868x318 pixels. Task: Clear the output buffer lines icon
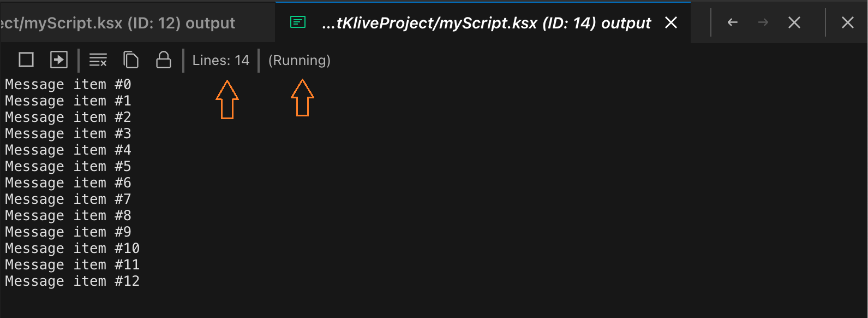[98, 60]
